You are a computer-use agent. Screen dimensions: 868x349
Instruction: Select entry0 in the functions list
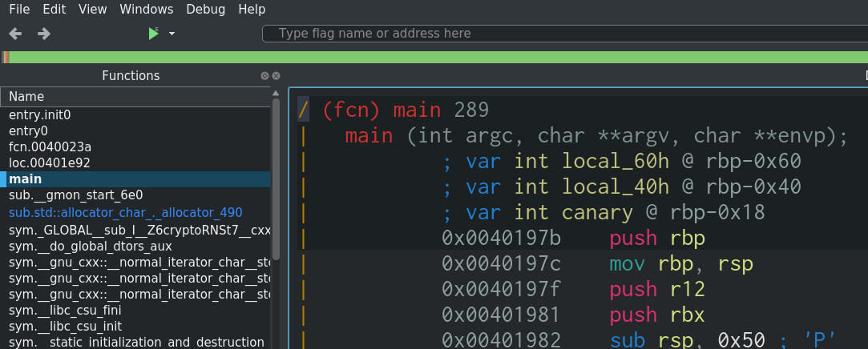pyautogui.click(x=135, y=131)
